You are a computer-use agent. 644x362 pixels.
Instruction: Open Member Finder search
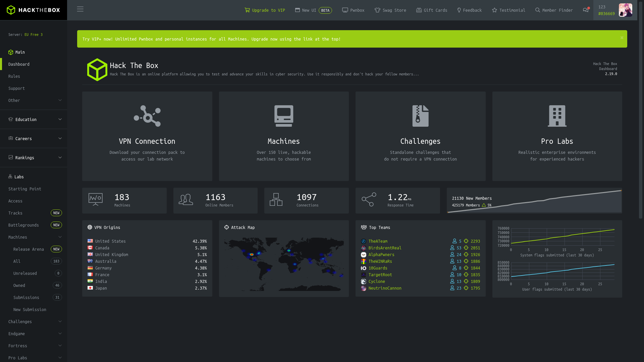pos(554,10)
